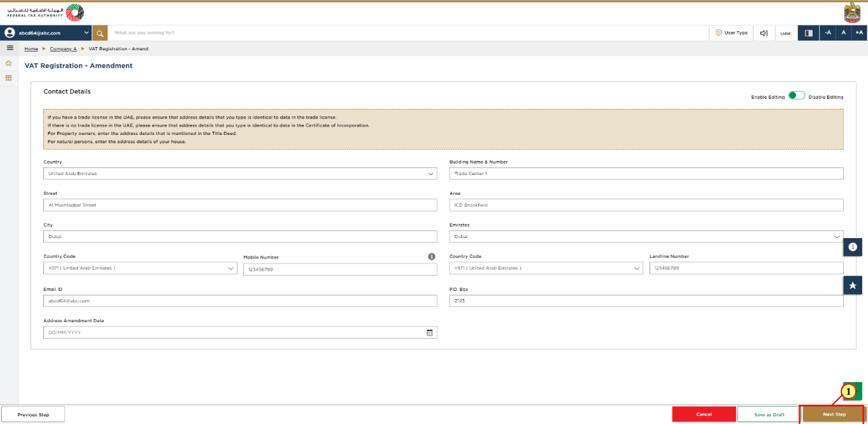Image resolution: width=868 pixels, height=424 pixels.
Task: Expand the Country dropdown
Action: coord(240,173)
